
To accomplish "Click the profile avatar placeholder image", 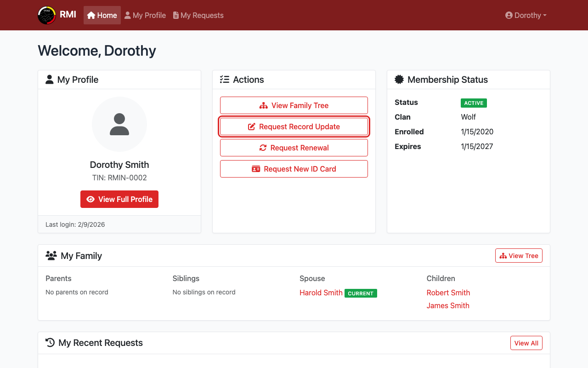I will pos(119,124).
